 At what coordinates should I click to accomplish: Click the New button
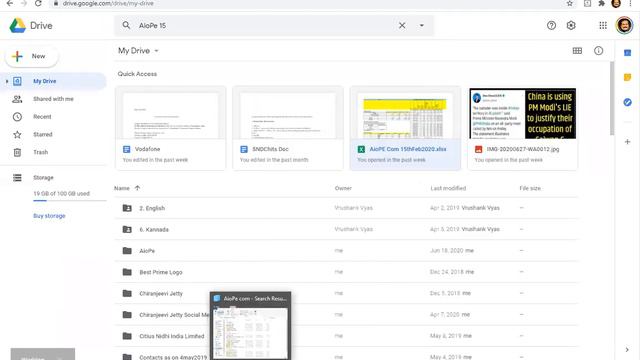click(32, 56)
